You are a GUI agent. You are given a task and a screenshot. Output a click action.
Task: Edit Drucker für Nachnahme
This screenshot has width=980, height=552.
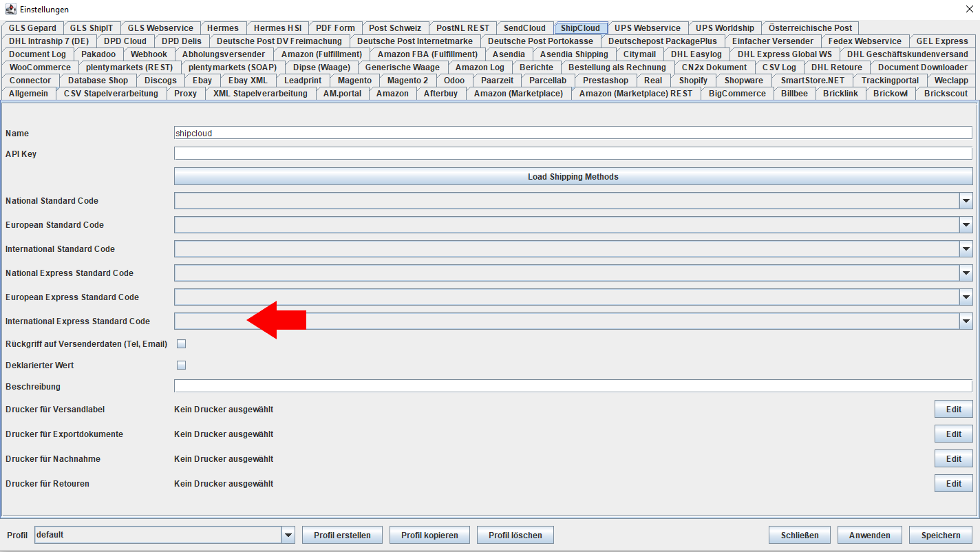coord(953,459)
